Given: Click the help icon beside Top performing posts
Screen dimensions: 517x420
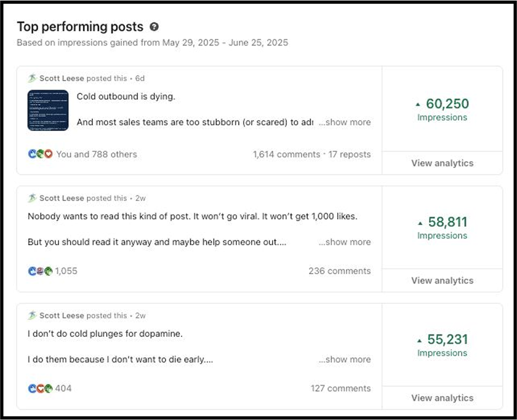Looking at the screenshot, I should click(154, 27).
